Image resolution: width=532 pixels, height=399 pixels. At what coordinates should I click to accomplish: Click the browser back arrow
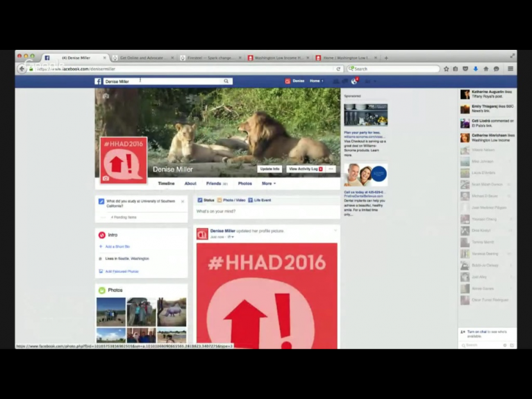[x=22, y=69]
